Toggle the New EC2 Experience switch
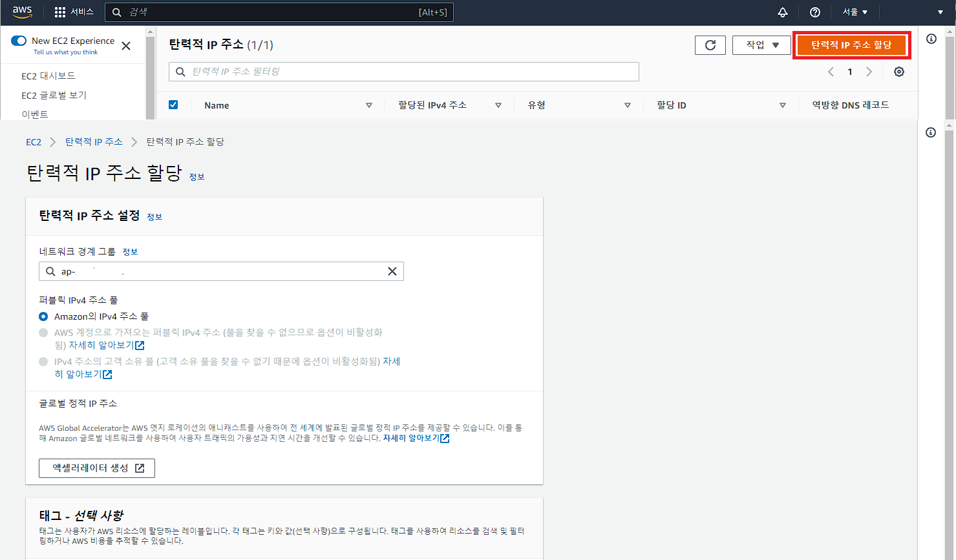Screen dimensions: 956x560 (19, 41)
